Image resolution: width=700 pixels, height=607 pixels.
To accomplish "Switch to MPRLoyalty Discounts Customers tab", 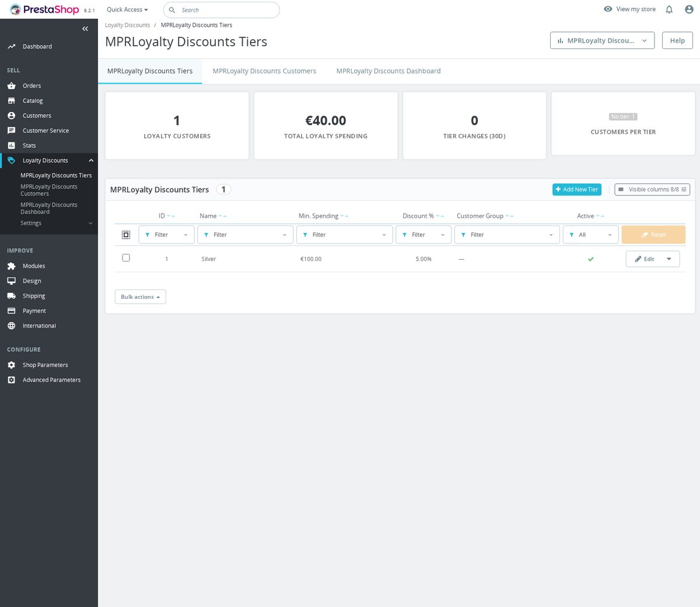I will pos(264,71).
